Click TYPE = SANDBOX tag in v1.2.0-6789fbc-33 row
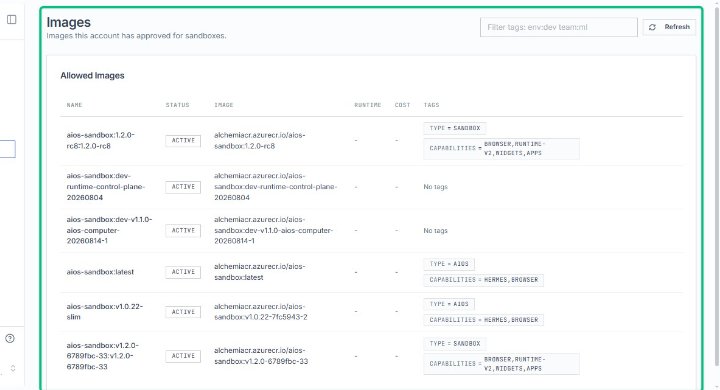 tap(455, 344)
